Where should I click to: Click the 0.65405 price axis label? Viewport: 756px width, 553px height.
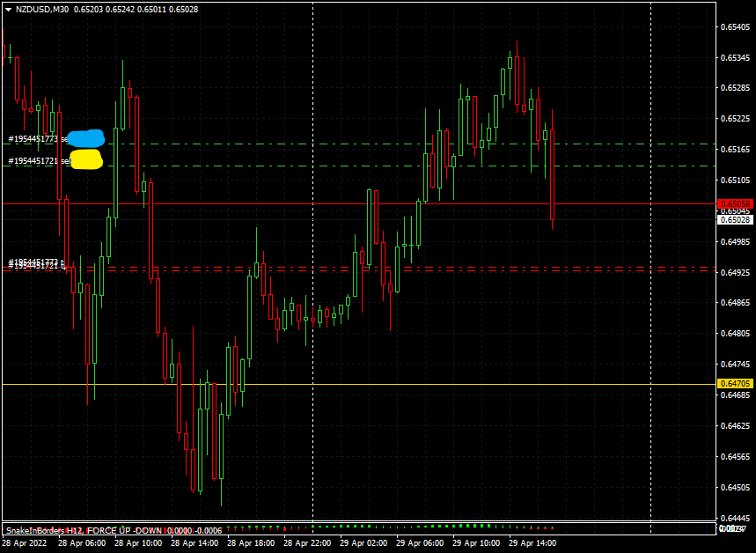click(735, 27)
